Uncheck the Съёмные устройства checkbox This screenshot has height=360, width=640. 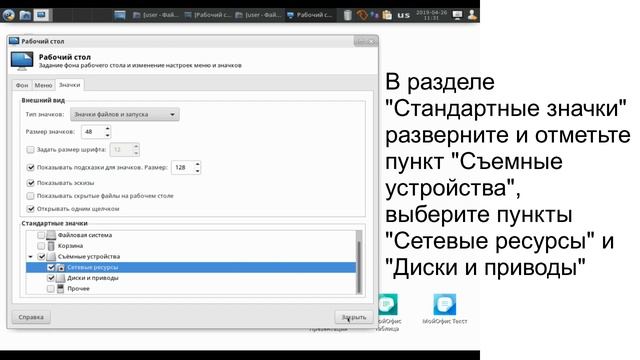tap(41, 257)
